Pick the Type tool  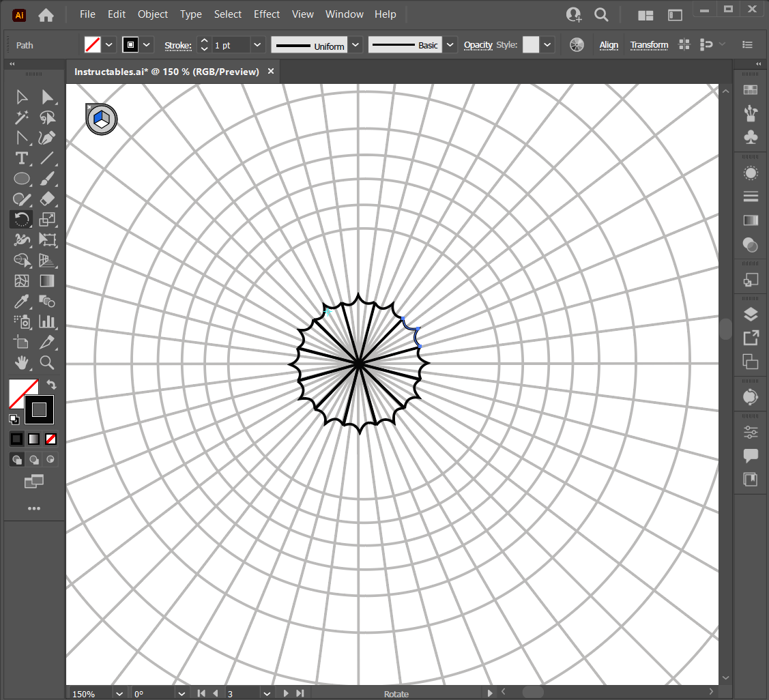point(22,158)
